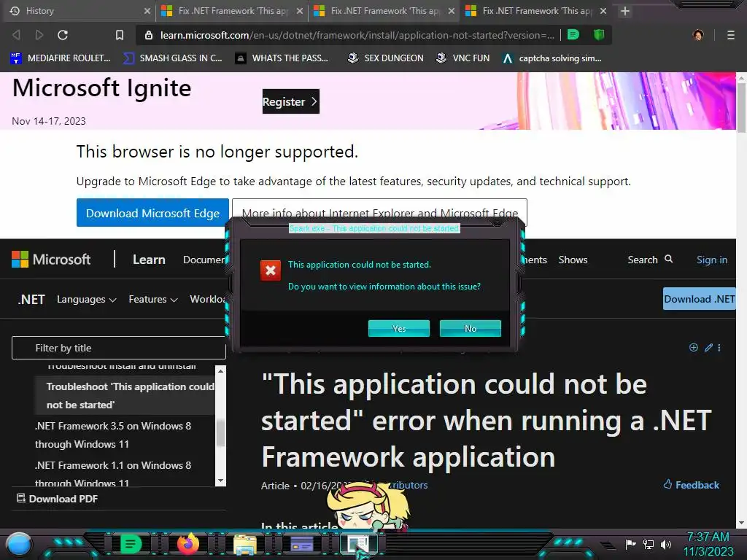
Task: Open the captcha solving sim bookmark
Action: pos(553,58)
